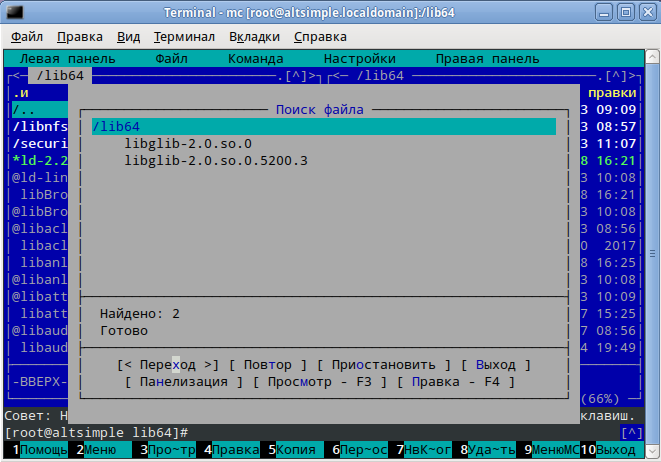The image size is (661, 462).
Task: Select the /lib64 entry in search results
Action: click(116, 127)
